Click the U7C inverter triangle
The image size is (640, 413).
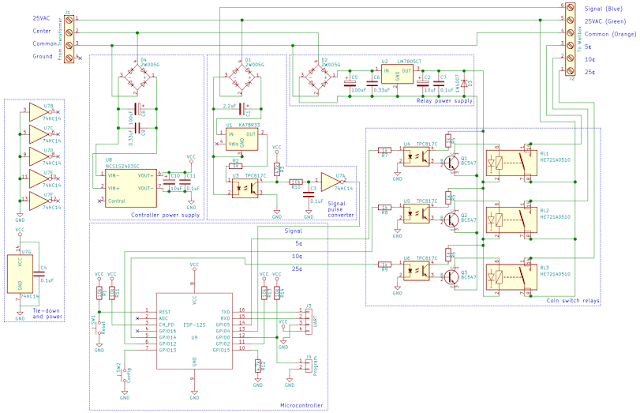pyautogui.click(x=39, y=134)
